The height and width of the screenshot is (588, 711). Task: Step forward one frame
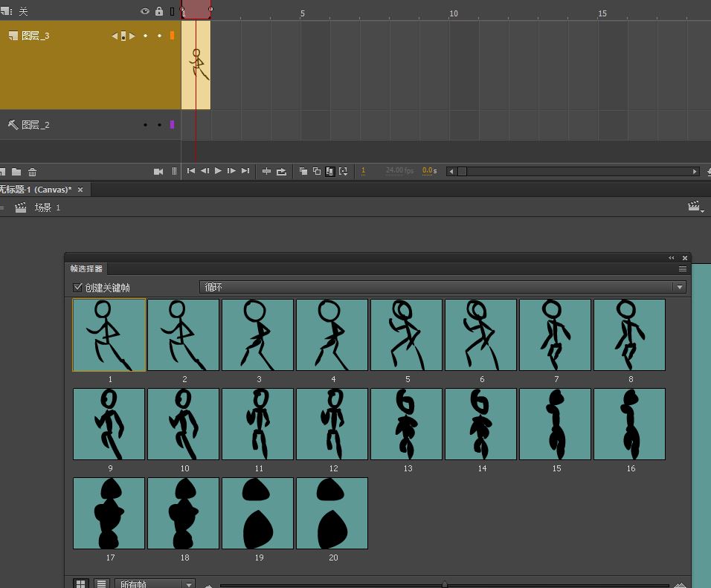tap(231, 171)
